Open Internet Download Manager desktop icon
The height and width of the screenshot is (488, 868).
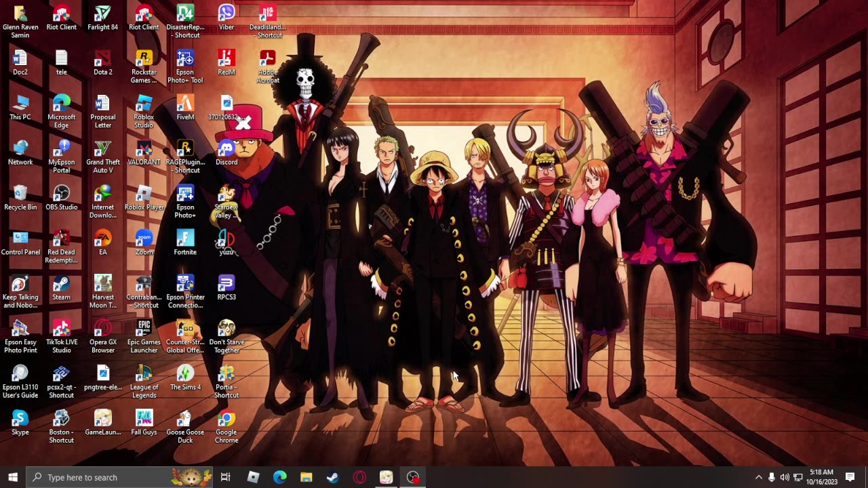coord(103,201)
